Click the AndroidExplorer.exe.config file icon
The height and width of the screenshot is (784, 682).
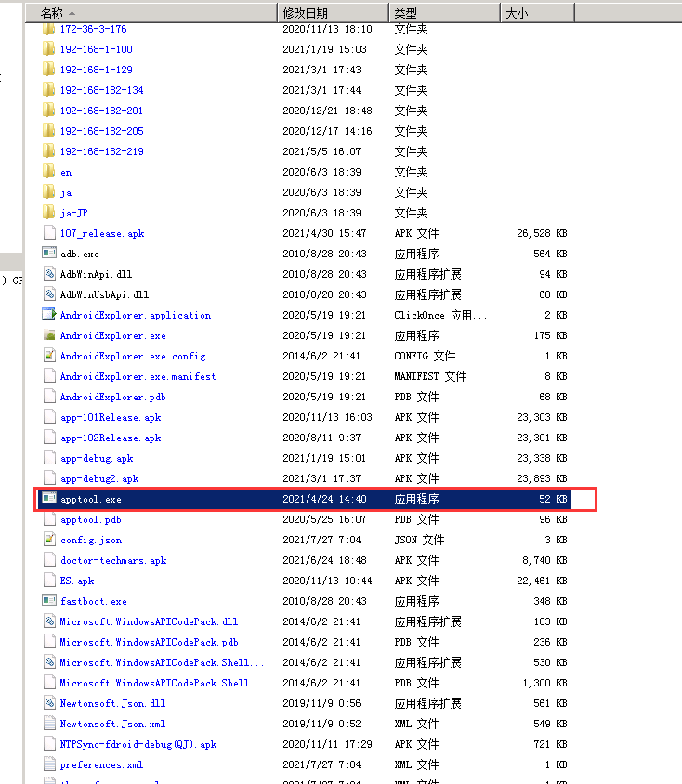point(49,356)
